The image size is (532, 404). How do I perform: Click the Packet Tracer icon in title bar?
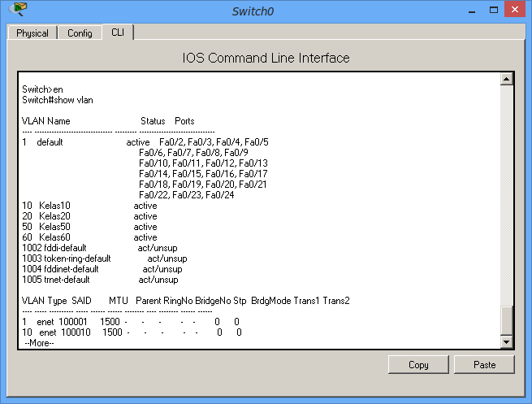(18, 9)
